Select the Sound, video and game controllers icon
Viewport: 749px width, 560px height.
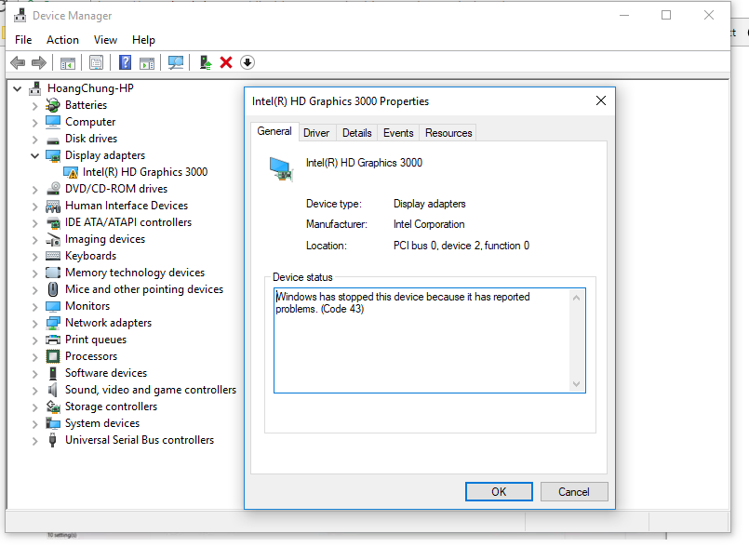point(53,390)
